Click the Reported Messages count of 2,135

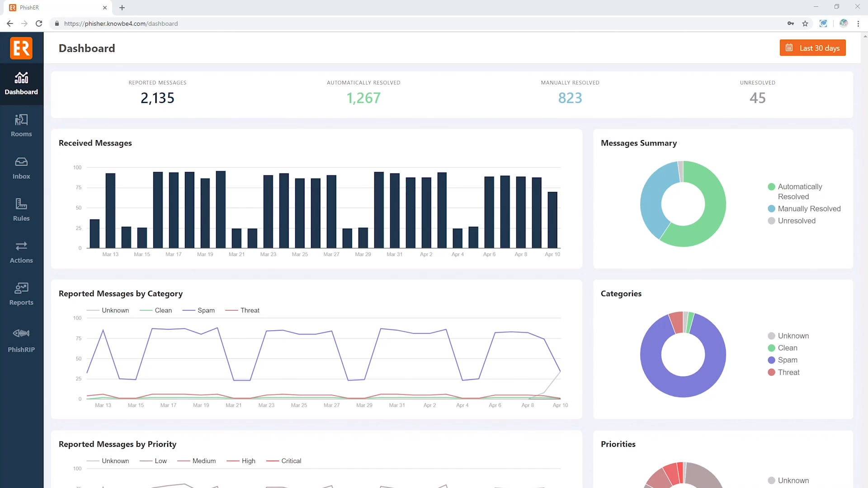(157, 97)
